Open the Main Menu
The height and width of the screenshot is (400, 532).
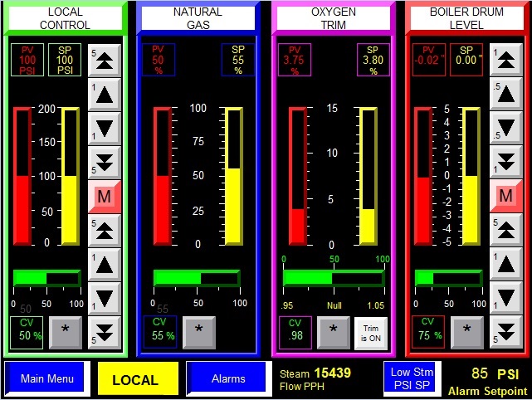coord(45,378)
